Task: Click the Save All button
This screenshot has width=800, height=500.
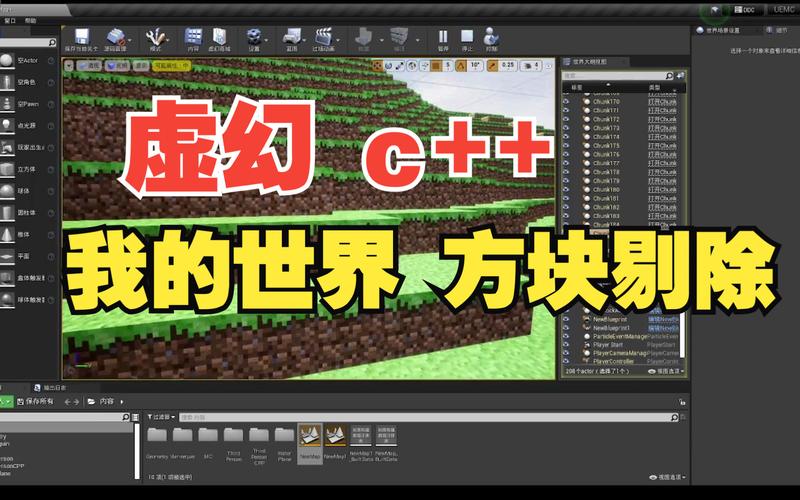Action: (35, 402)
